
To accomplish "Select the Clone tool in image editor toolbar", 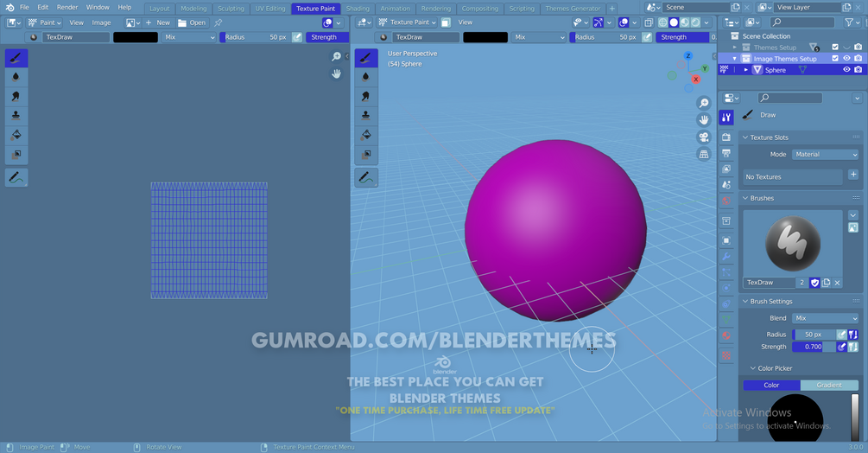I will point(16,116).
